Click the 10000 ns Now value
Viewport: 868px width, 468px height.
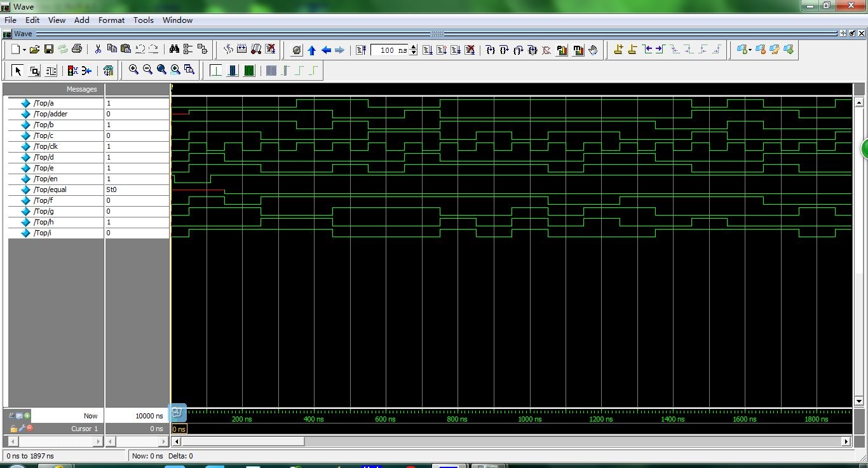pyautogui.click(x=149, y=416)
